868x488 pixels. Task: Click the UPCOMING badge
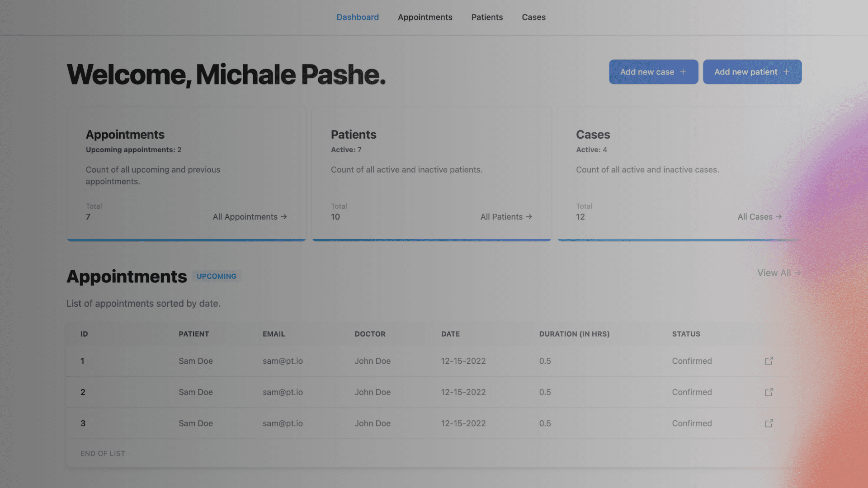pos(216,276)
